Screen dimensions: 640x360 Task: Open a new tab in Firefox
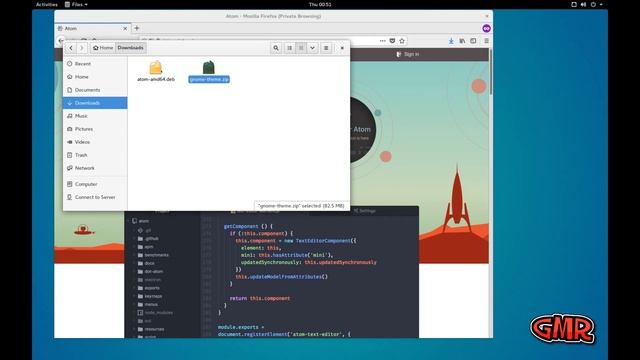tap(137, 28)
